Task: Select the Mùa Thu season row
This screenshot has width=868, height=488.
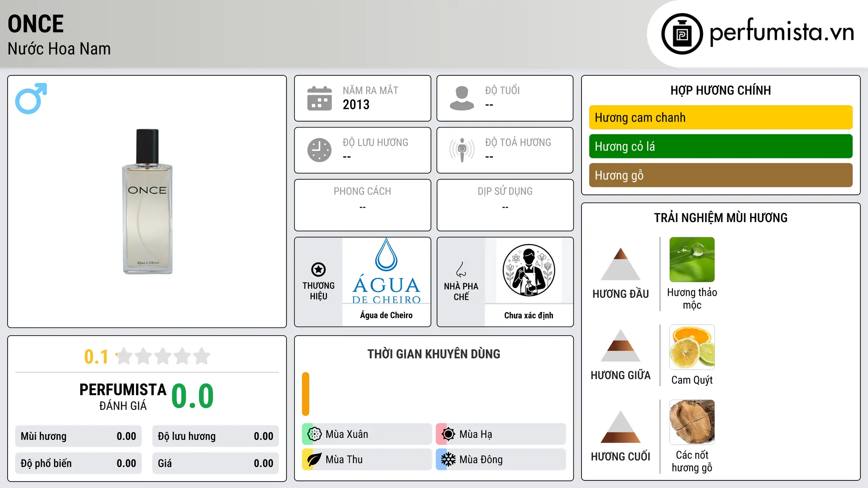Action: click(x=367, y=460)
